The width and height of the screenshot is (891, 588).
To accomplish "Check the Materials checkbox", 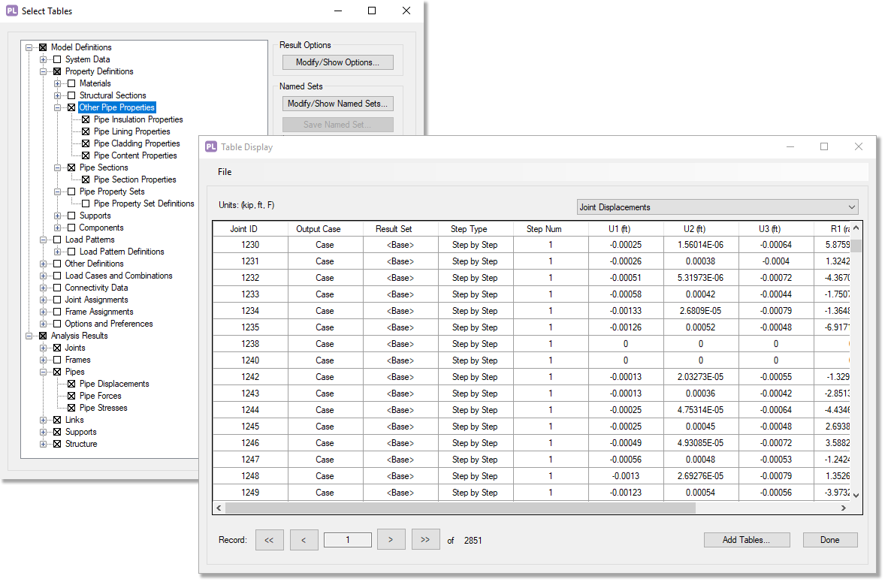I will [x=71, y=83].
